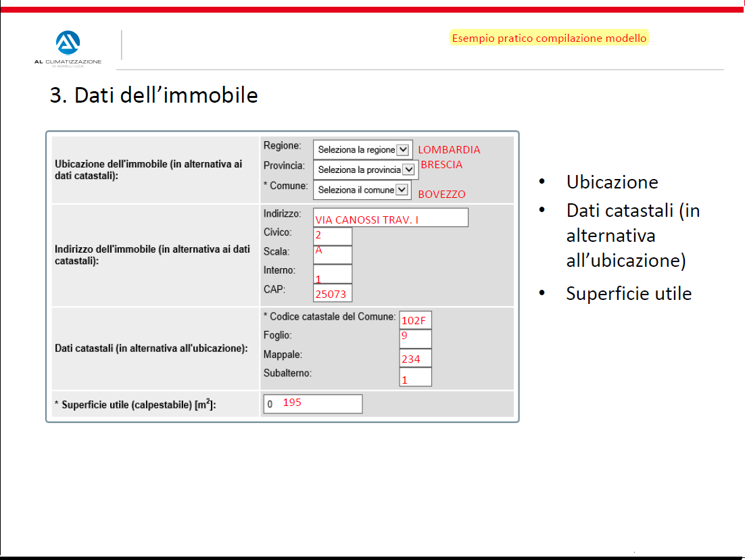Click the 'Ubicazione' bullet text
745x560 pixels.
pyautogui.click(x=612, y=182)
